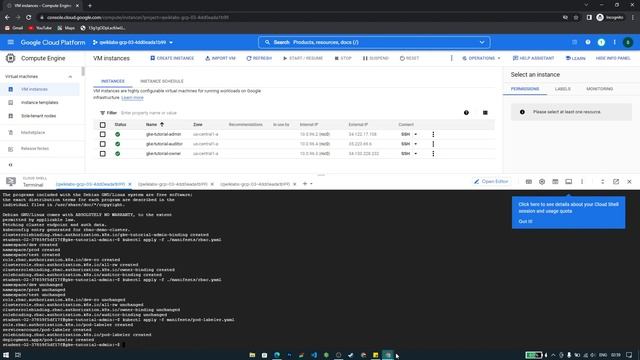Open Cloud Shell more options three-dot menu

582,182
